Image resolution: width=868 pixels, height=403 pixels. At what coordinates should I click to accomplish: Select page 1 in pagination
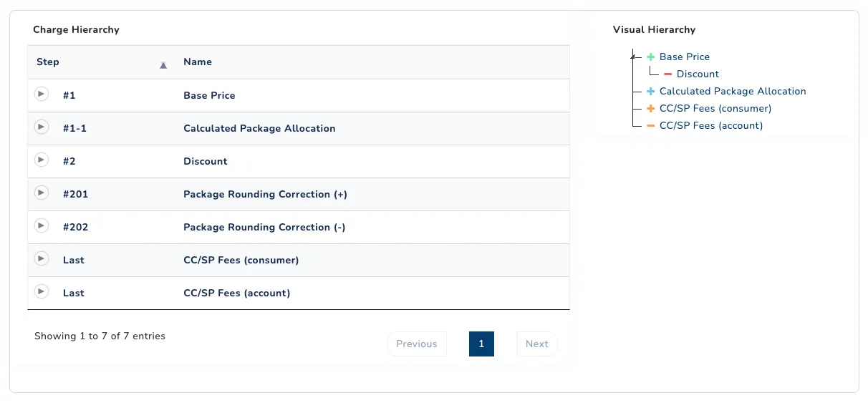click(x=481, y=344)
